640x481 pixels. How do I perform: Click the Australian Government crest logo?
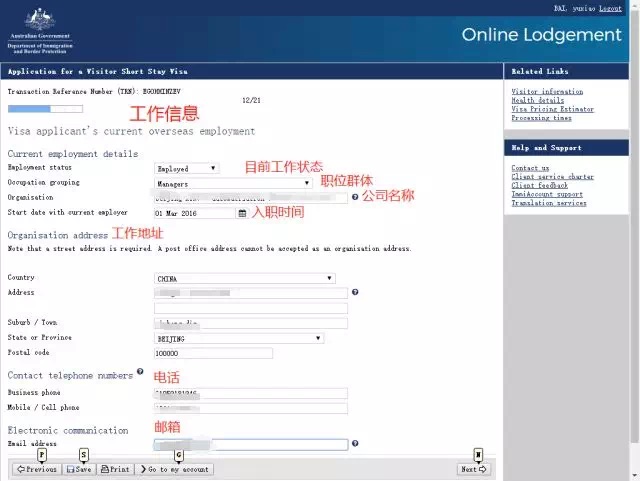(40, 22)
